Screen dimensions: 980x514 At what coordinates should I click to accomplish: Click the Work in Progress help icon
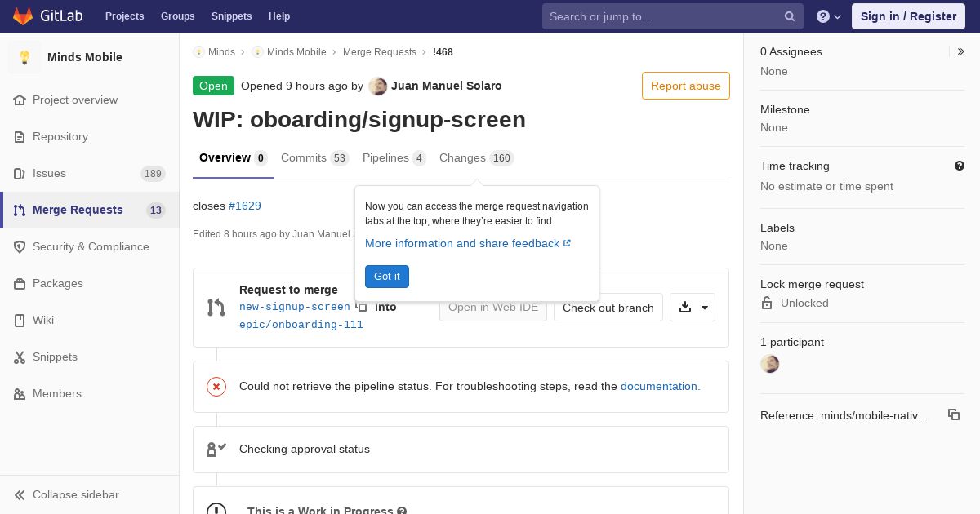pyautogui.click(x=401, y=511)
